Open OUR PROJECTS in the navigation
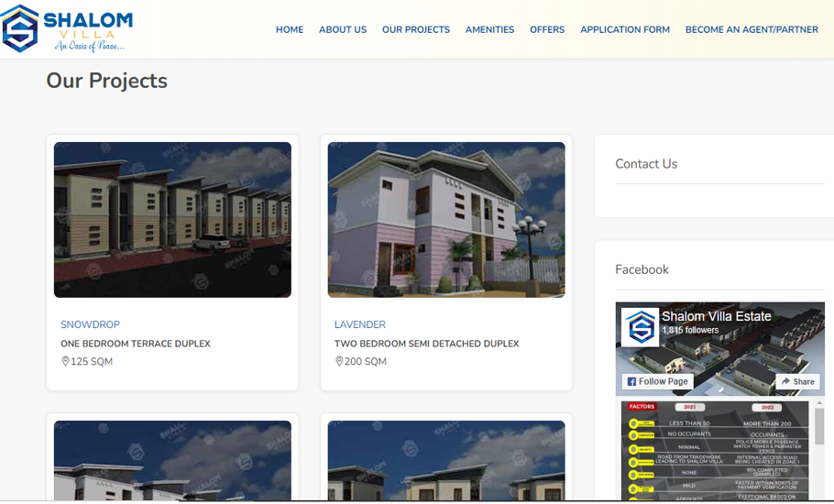 pyautogui.click(x=416, y=29)
